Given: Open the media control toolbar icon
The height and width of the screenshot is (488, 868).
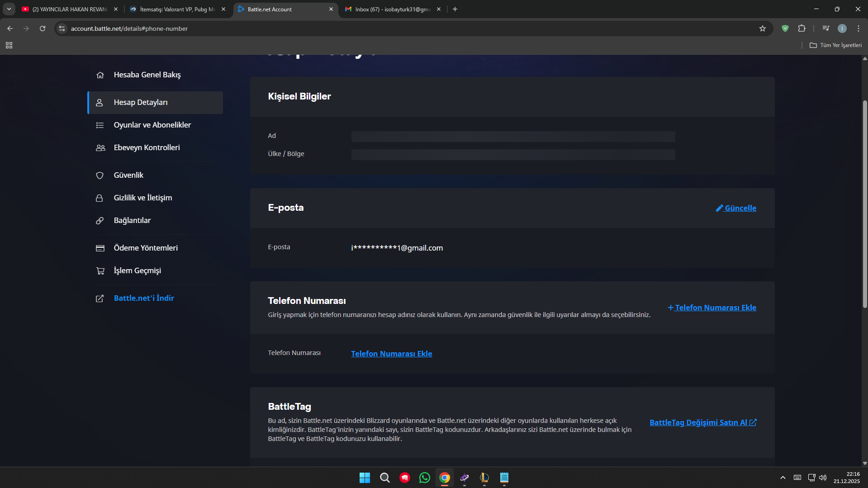Looking at the screenshot, I should coord(826,28).
